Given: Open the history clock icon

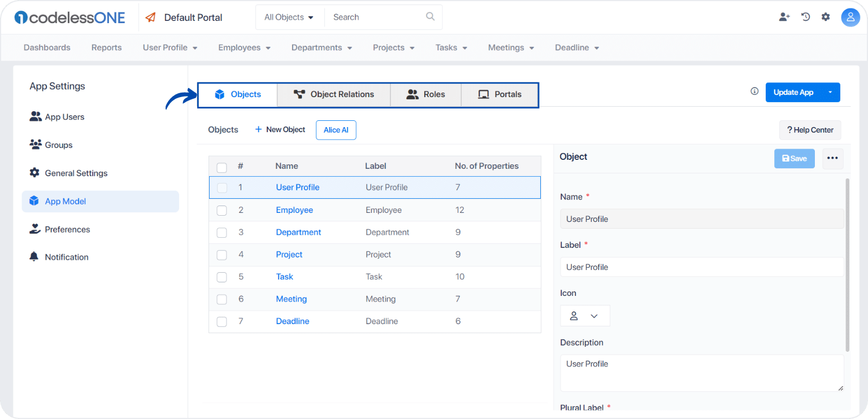Looking at the screenshot, I should click(806, 17).
